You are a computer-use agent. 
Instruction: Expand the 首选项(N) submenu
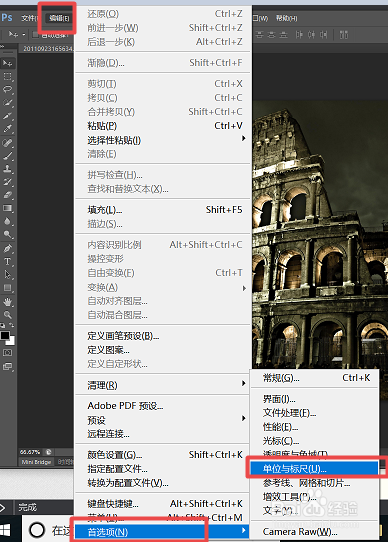(163, 532)
